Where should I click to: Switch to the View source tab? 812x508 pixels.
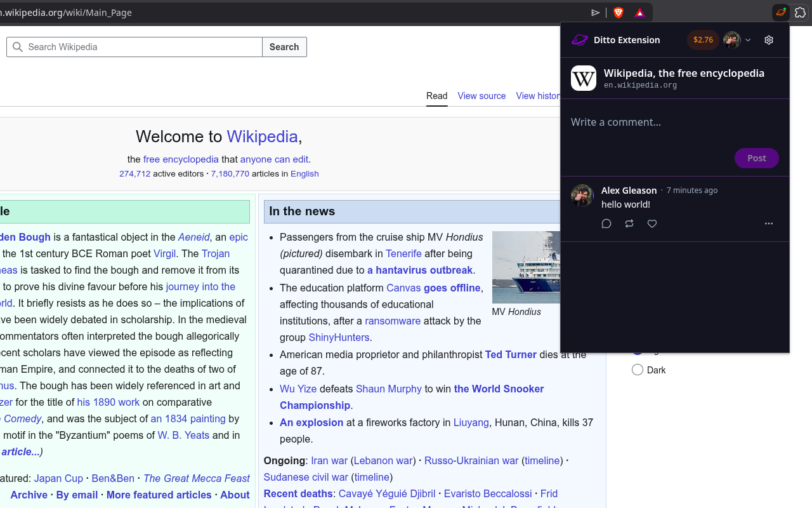pos(481,96)
